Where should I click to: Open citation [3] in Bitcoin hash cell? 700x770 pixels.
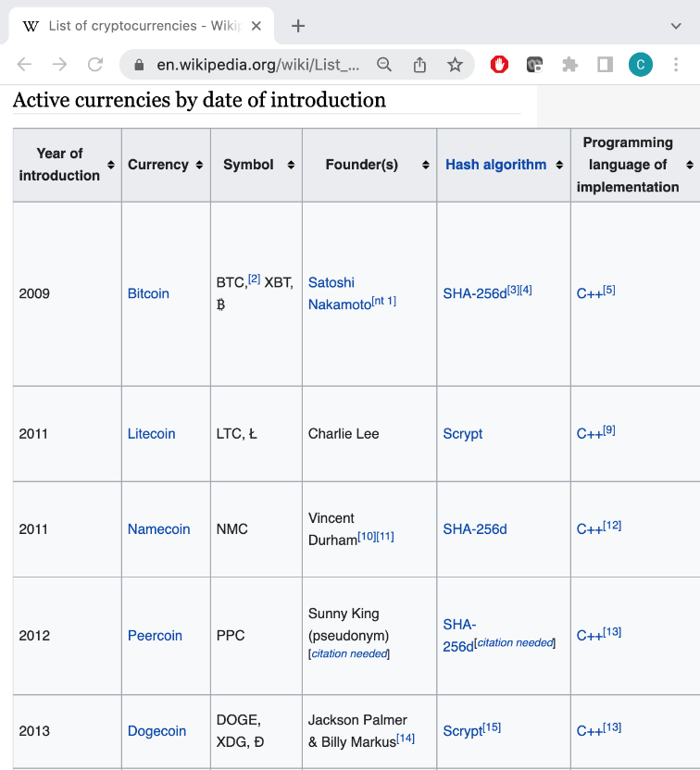(513, 290)
